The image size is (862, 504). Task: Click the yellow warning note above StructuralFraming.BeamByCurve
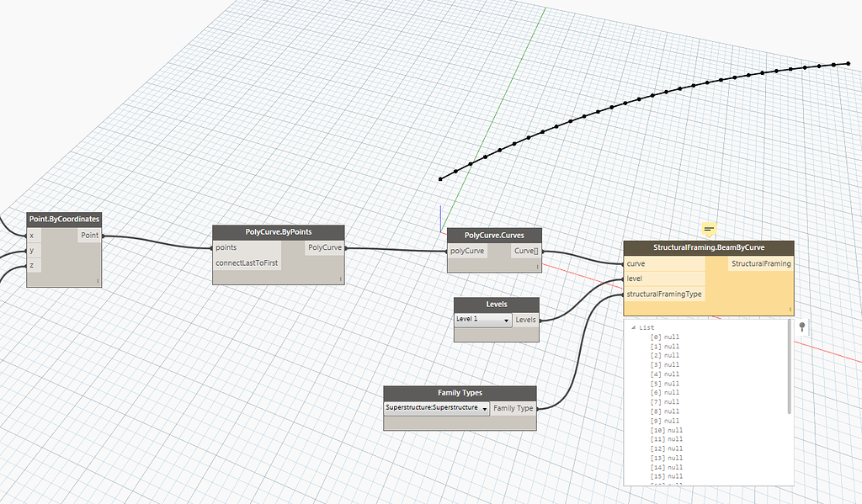(708, 228)
